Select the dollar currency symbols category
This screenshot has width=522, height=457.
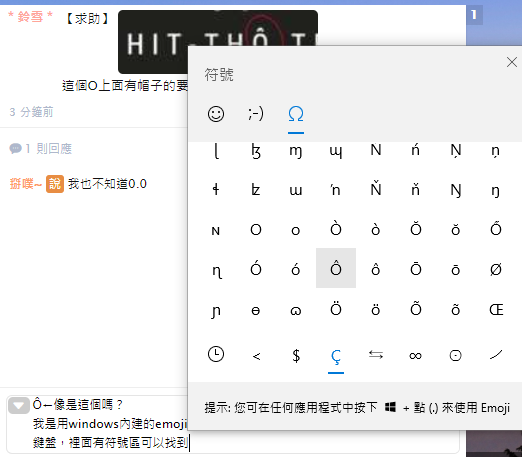click(x=296, y=355)
